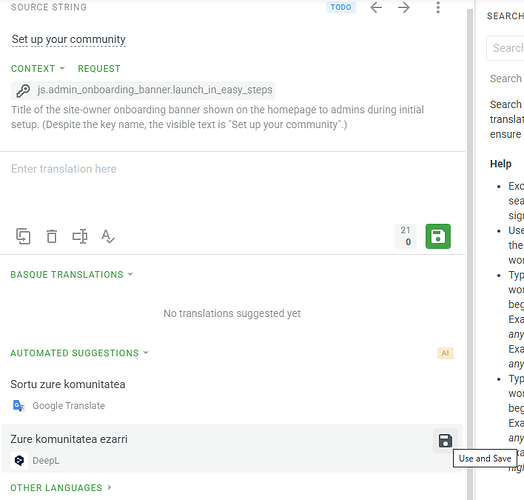Use and save the DeepL suggestion
The image size is (524, 500).
(445, 441)
